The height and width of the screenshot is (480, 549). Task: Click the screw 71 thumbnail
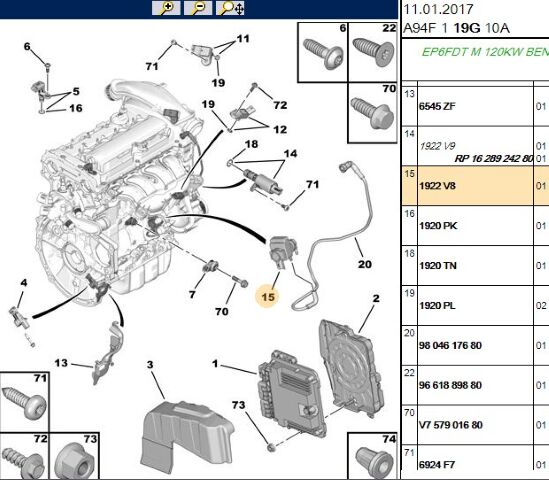(x=25, y=402)
